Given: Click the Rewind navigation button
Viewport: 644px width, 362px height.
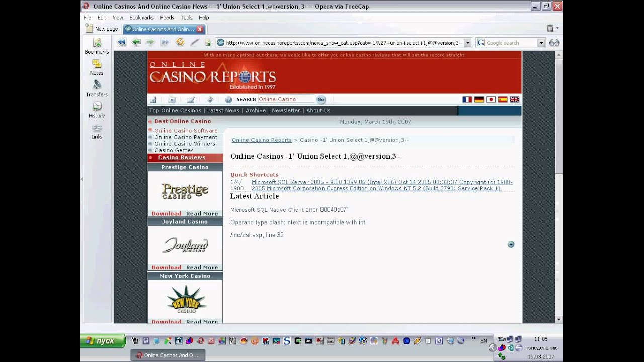Looking at the screenshot, I should 121,43.
